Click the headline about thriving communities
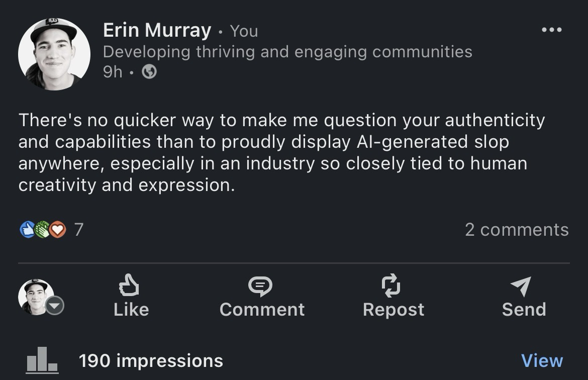 click(287, 52)
